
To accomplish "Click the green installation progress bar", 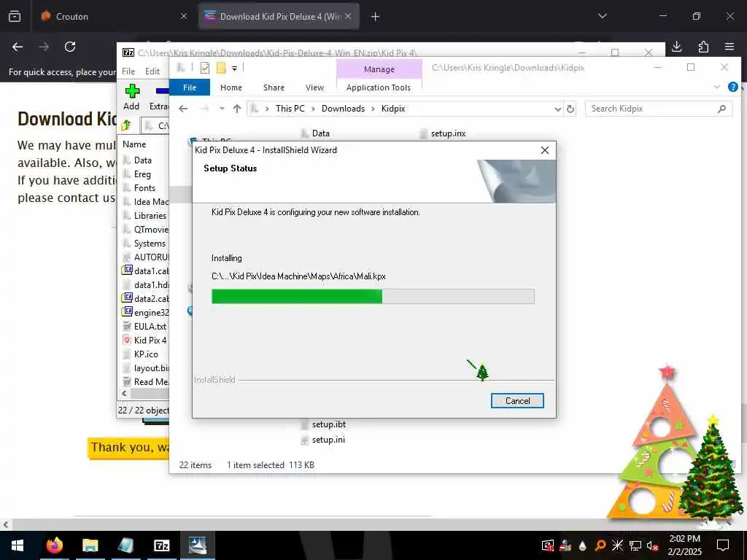I will pyautogui.click(x=373, y=296).
